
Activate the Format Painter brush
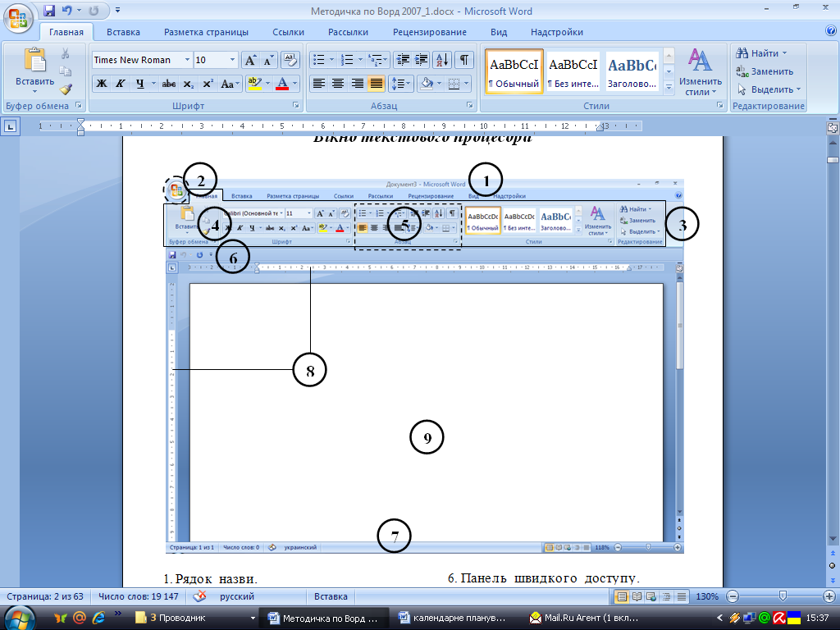pyautogui.click(x=66, y=89)
